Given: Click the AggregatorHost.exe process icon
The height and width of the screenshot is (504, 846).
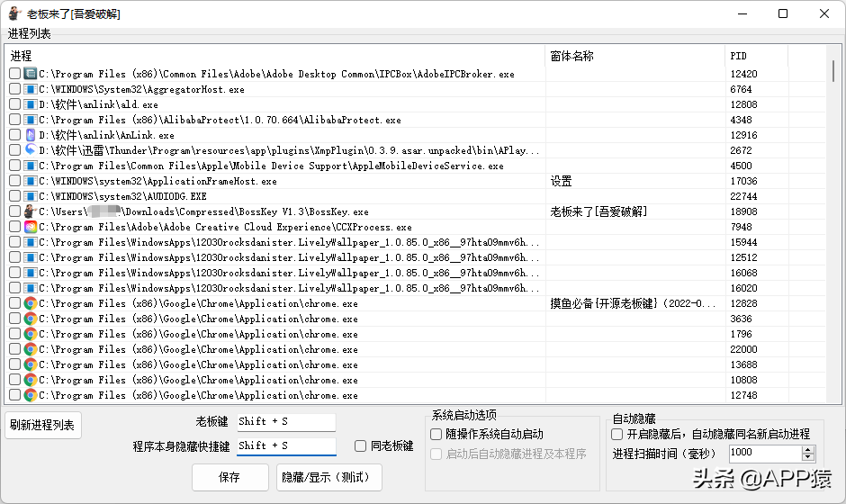Looking at the screenshot, I should tap(31, 89).
